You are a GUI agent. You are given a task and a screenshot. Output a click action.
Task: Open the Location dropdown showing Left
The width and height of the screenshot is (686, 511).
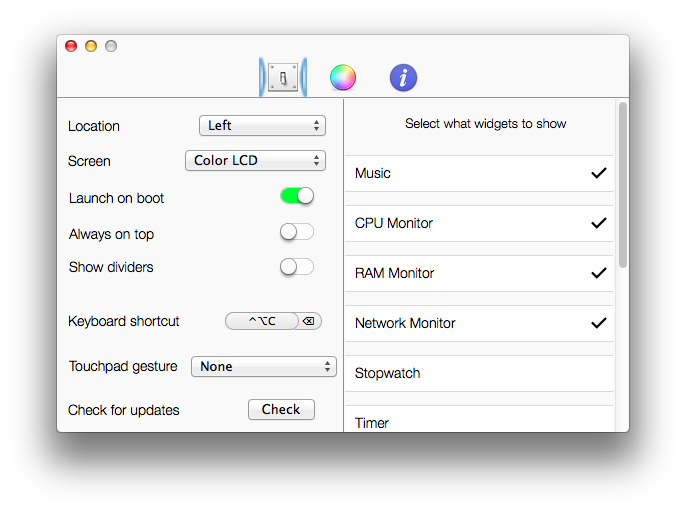point(262,126)
